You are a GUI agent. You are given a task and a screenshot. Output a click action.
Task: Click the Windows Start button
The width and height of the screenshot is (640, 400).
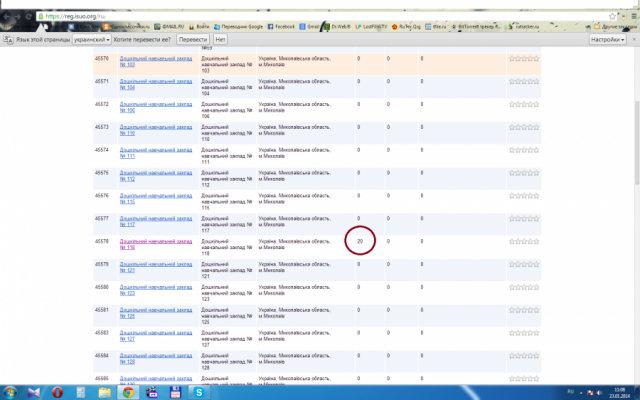(11, 392)
